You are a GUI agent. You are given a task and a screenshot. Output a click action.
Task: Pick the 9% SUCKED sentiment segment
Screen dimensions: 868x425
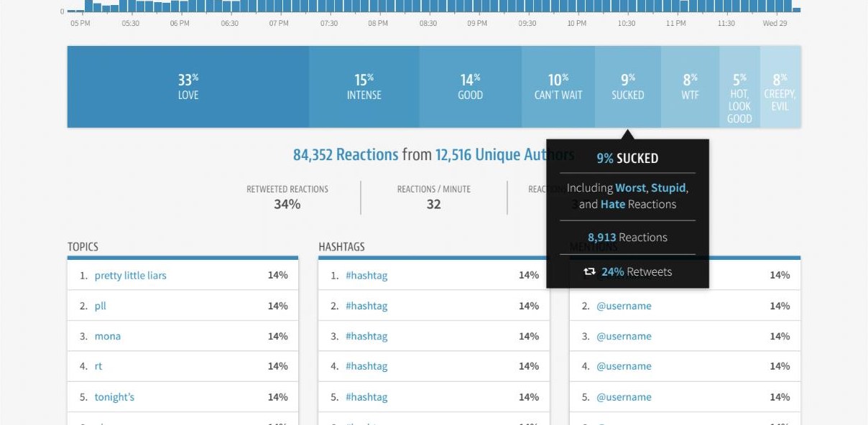tap(628, 87)
